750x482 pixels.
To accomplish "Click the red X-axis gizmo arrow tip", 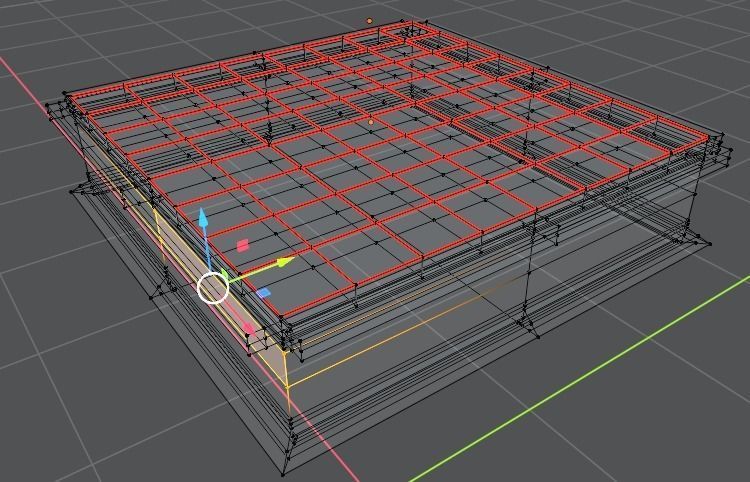I will (x=249, y=328).
